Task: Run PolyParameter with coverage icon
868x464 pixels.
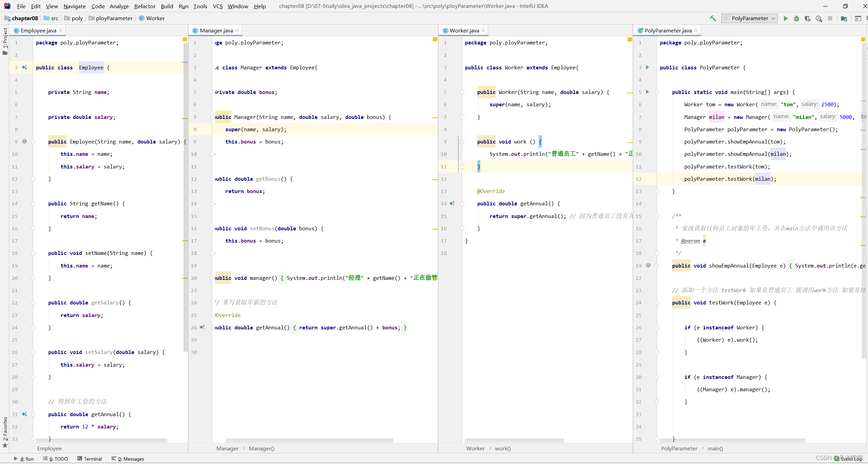Action: click(807, 18)
